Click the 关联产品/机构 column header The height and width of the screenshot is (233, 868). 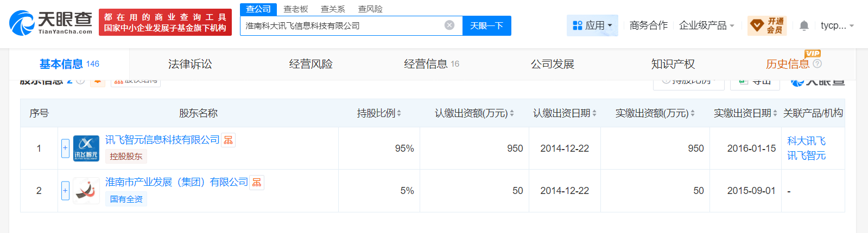pos(813,113)
